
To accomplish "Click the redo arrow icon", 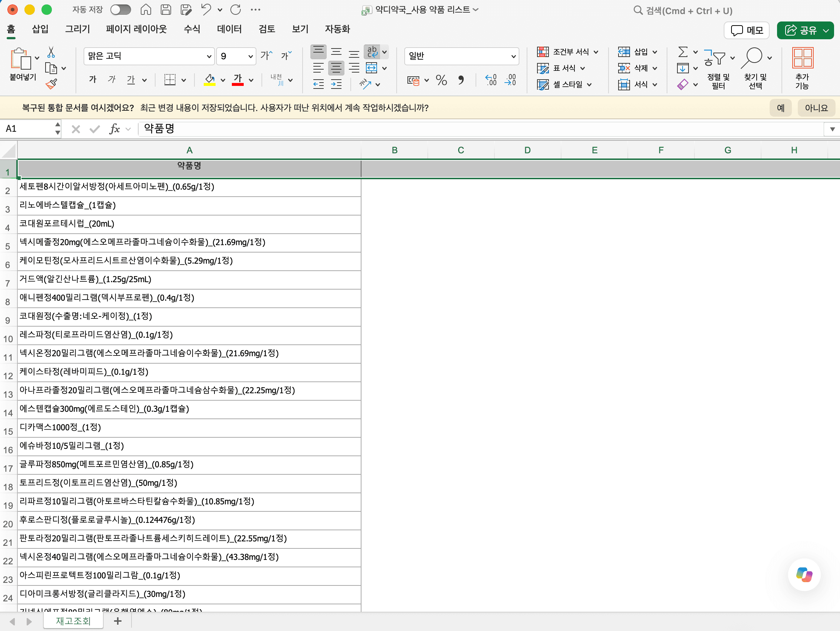I will [236, 10].
